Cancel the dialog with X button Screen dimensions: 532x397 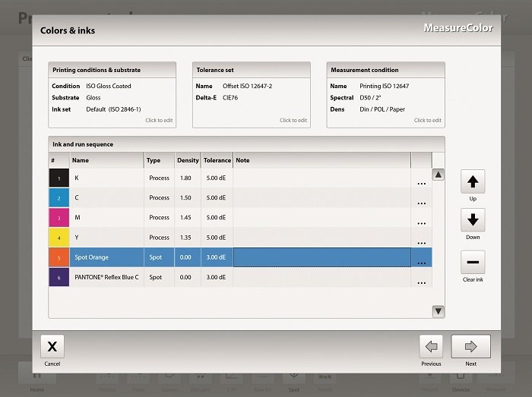pyautogui.click(x=52, y=346)
